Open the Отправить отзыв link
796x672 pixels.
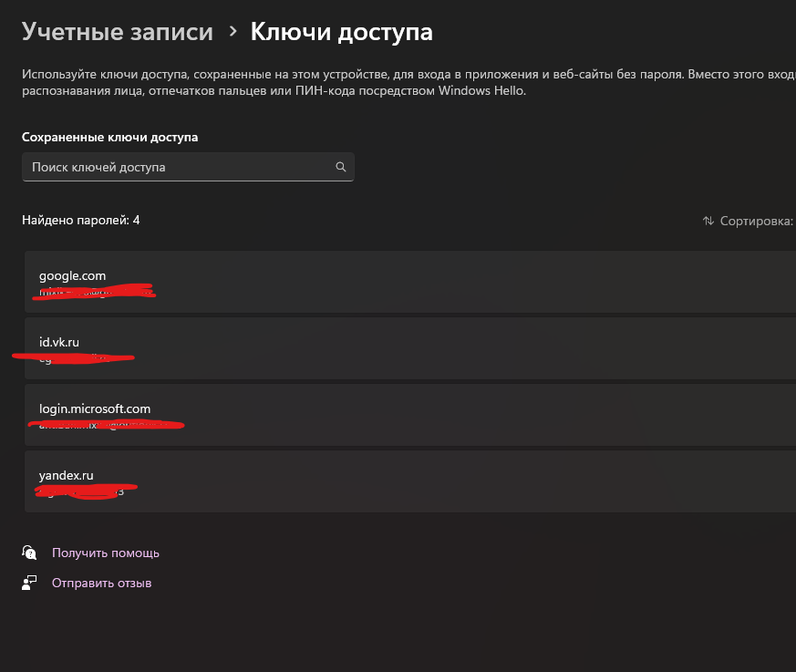(101, 583)
